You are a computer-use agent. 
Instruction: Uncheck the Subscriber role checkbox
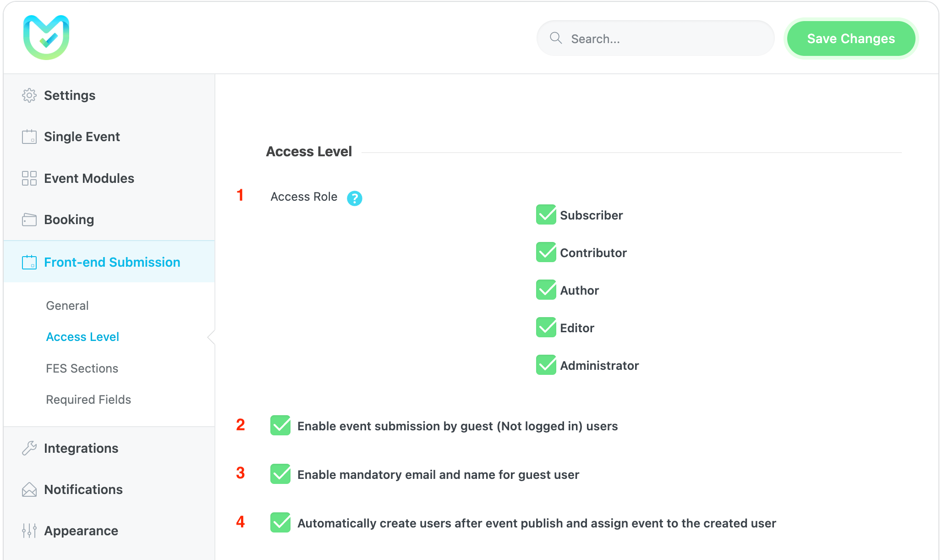click(546, 215)
